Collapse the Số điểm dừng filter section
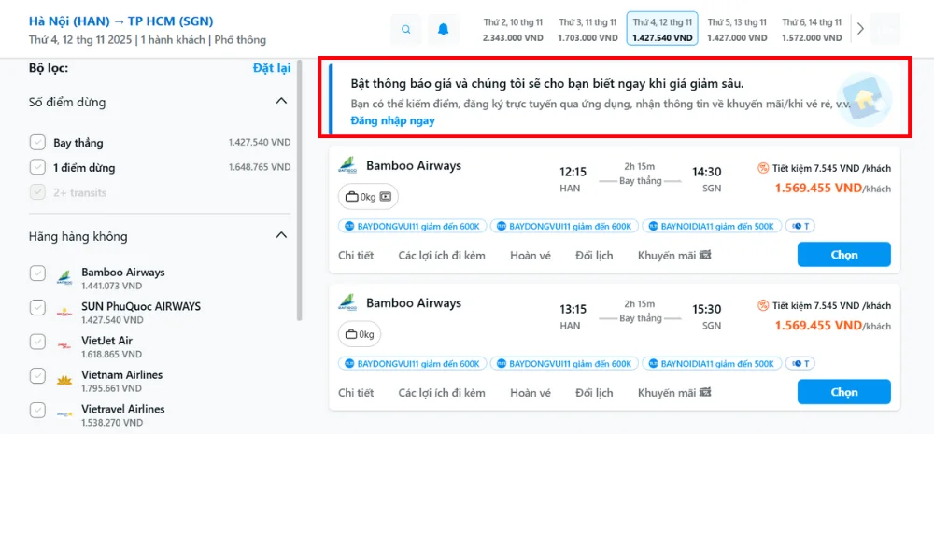 coord(281,102)
